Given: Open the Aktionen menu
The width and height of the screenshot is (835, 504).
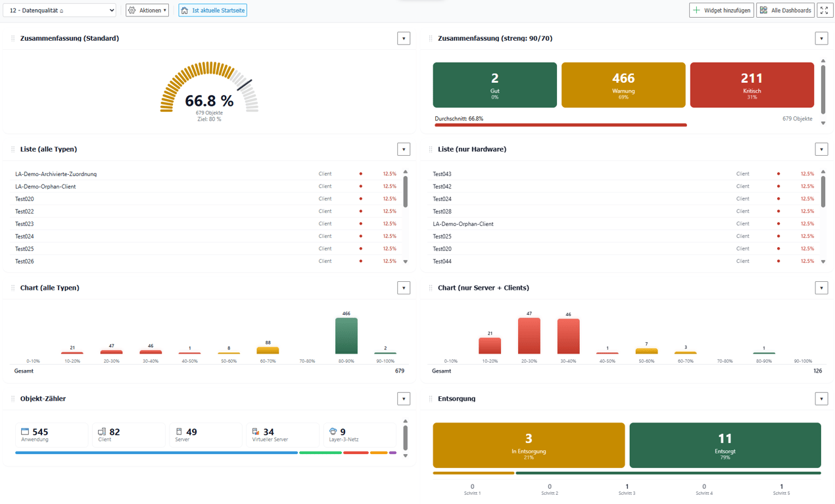Looking at the screenshot, I should pos(147,11).
